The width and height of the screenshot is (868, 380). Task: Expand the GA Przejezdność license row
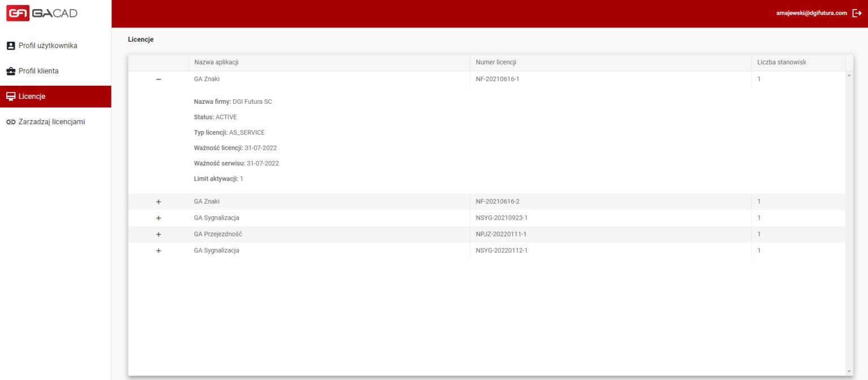pyautogui.click(x=158, y=234)
